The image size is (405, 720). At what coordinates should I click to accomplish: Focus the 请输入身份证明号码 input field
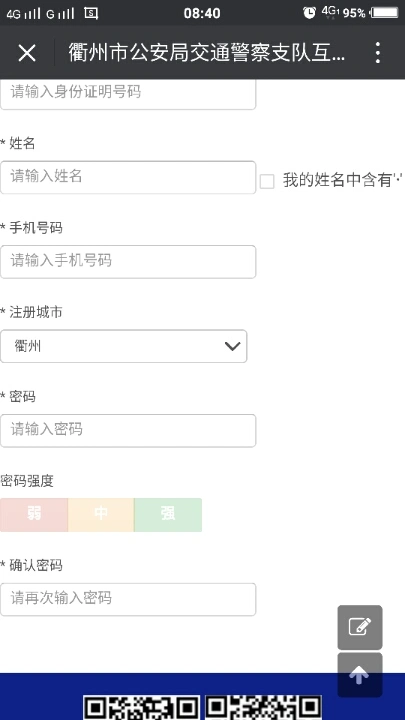tap(128, 94)
